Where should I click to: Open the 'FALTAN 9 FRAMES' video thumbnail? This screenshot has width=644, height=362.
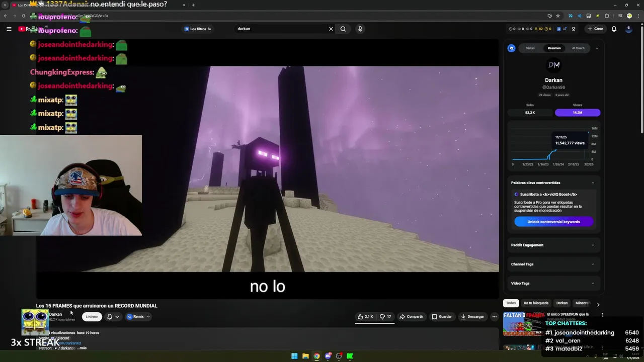pos(524,324)
